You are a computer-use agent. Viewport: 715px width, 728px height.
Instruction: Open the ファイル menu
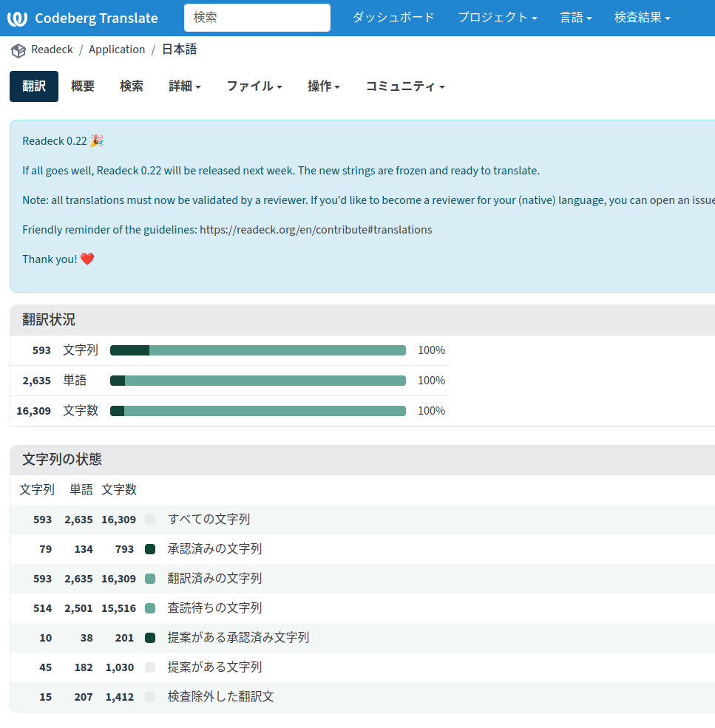tap(254, 86)
